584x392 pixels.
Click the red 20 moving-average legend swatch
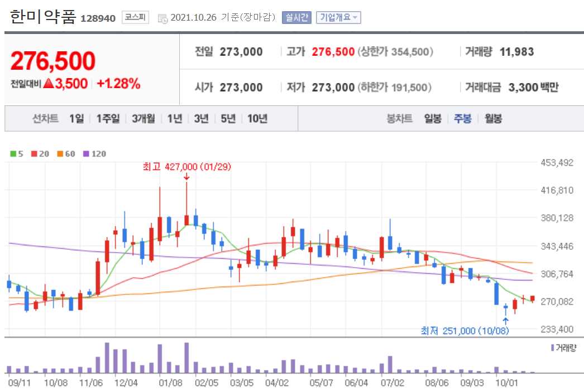[x=34, y=153]
